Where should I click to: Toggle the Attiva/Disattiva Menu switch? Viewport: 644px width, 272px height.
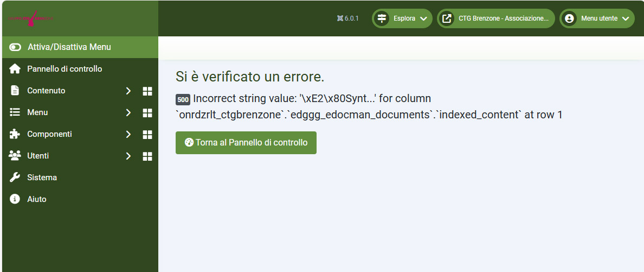tap(15, 47)
